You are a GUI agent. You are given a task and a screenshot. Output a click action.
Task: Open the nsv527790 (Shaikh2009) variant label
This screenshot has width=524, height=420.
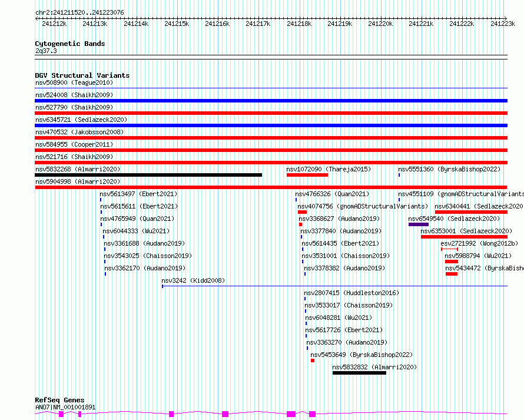tap(74, 107)
